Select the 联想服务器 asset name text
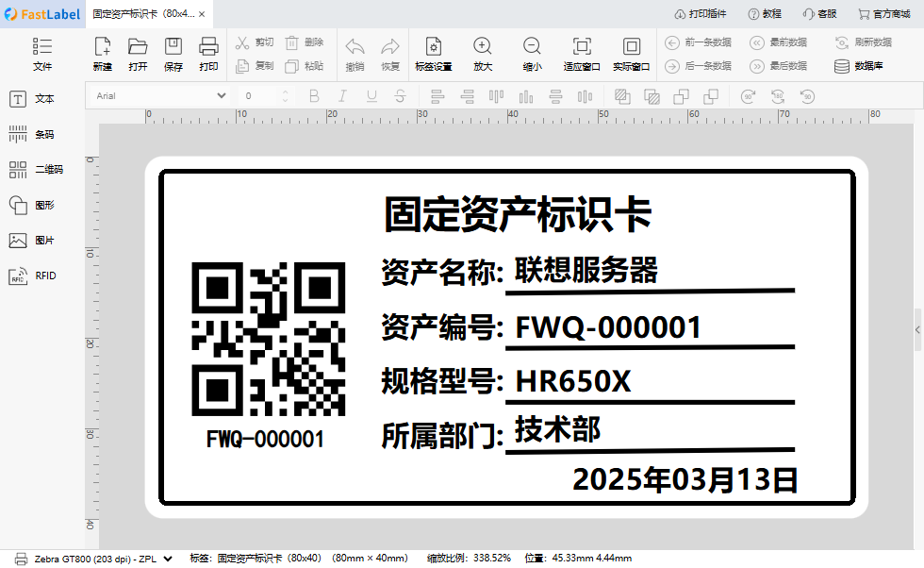 coord(586,270)
